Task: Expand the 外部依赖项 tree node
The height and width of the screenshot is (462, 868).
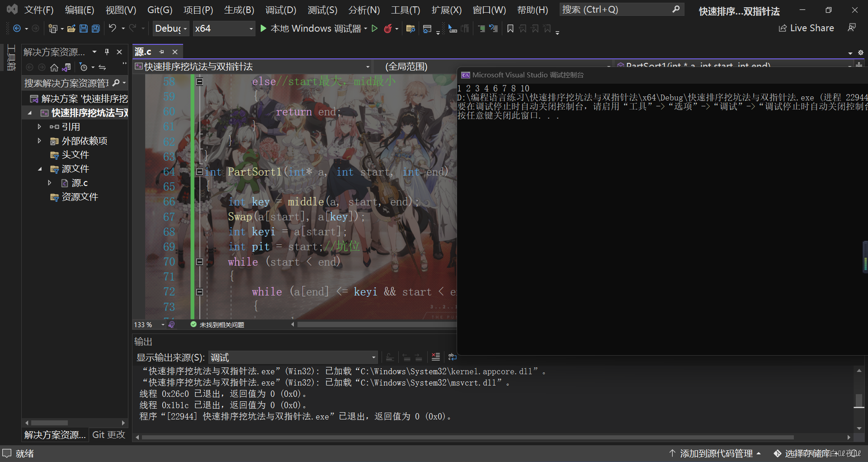Action: 39,141
